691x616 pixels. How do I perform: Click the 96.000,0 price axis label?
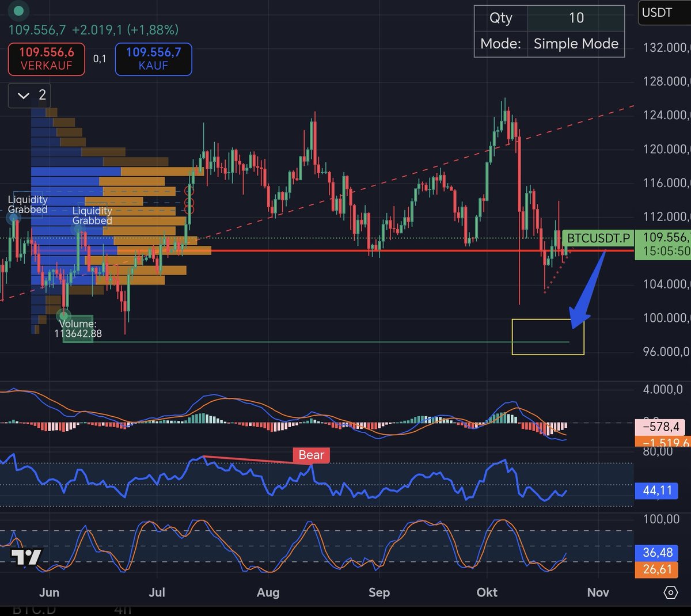[x=666, y=352]
